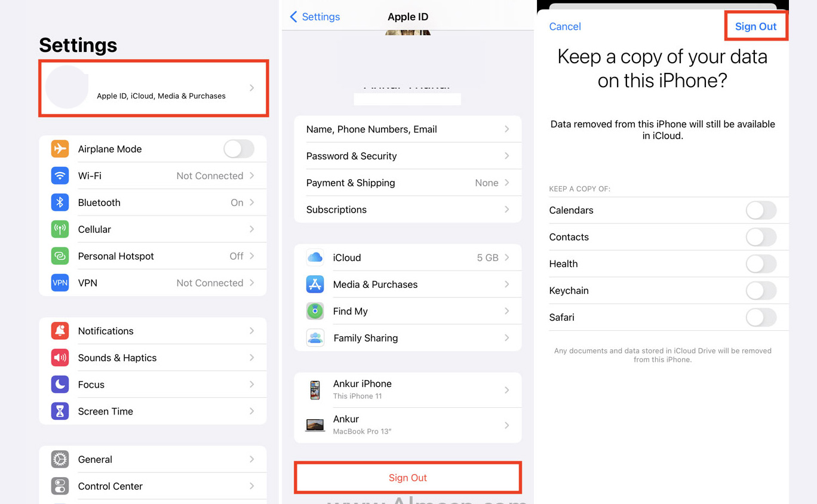Tap the Family Sharing icon

point(315,338)
